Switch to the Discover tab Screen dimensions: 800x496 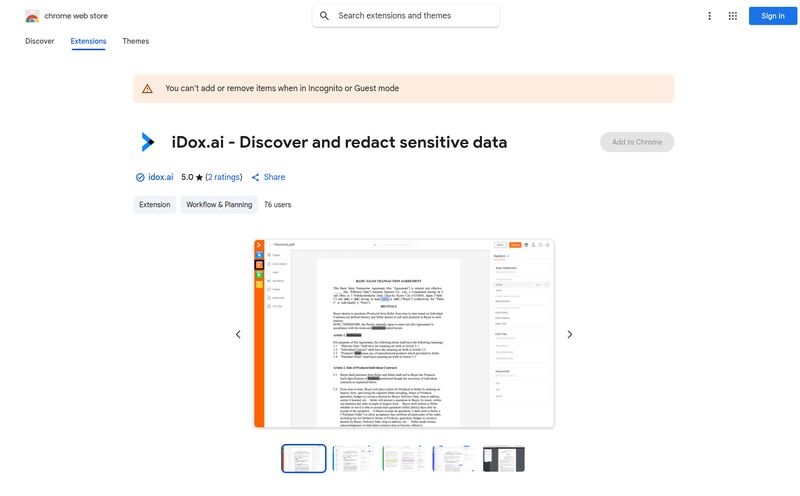coord(39,41)
